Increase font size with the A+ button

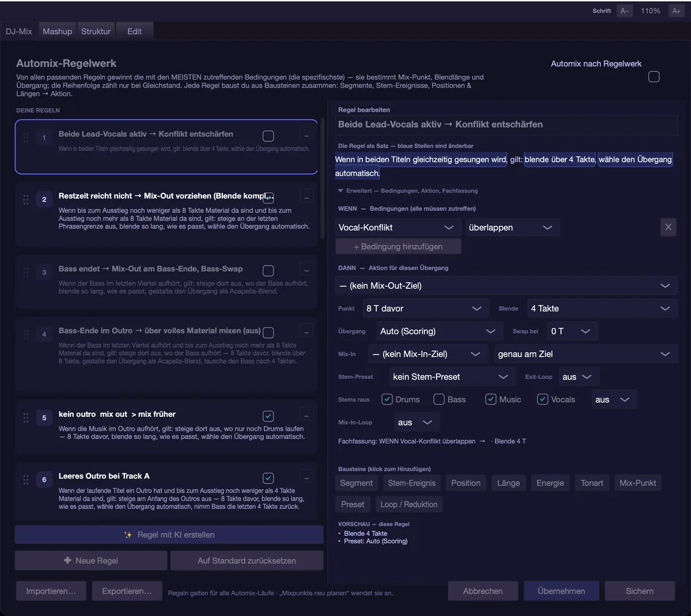pyautogui.click(x=676, y=11)
